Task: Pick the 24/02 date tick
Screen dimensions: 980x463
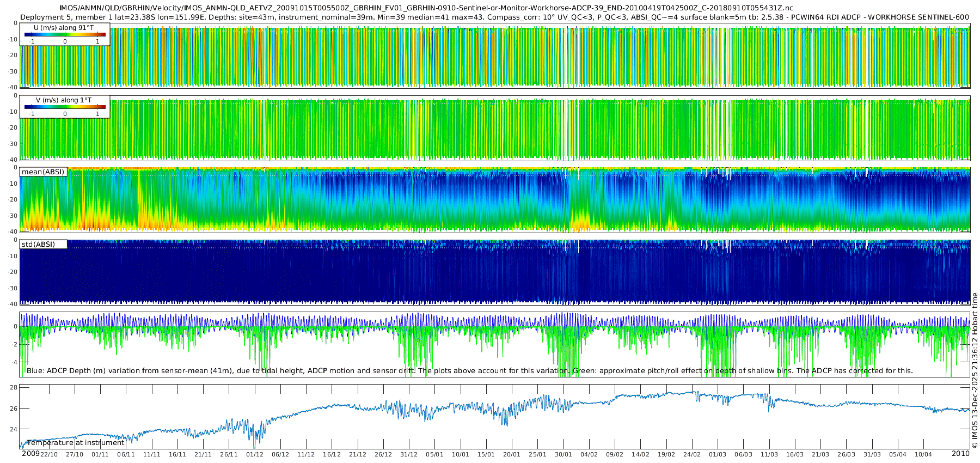Action: [x=692, y=454]
